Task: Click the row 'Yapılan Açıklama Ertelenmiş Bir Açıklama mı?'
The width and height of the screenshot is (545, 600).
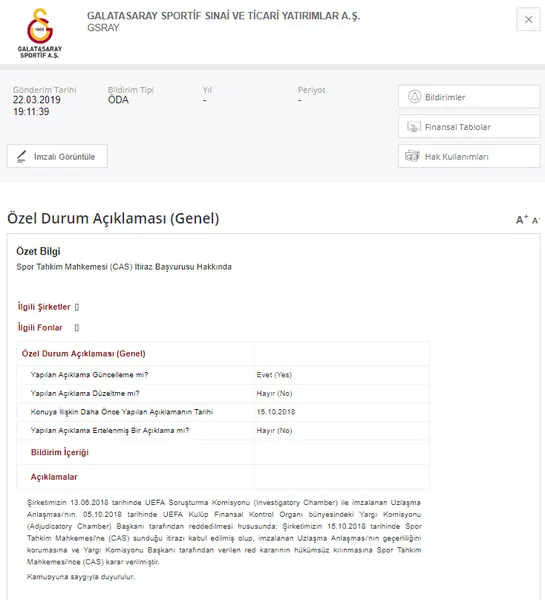Action: coord(223,430)
